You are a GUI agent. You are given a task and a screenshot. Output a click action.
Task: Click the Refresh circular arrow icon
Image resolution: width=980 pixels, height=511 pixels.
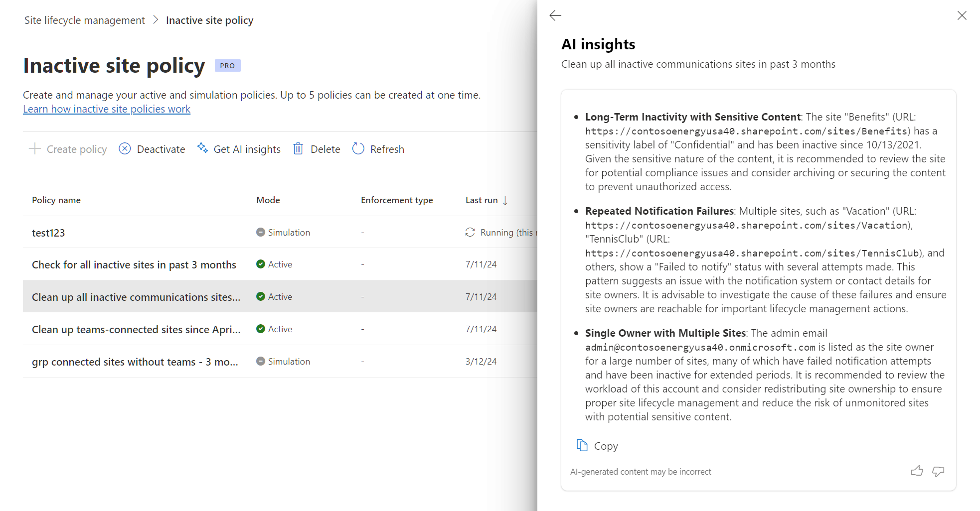[x=358, y=149]
